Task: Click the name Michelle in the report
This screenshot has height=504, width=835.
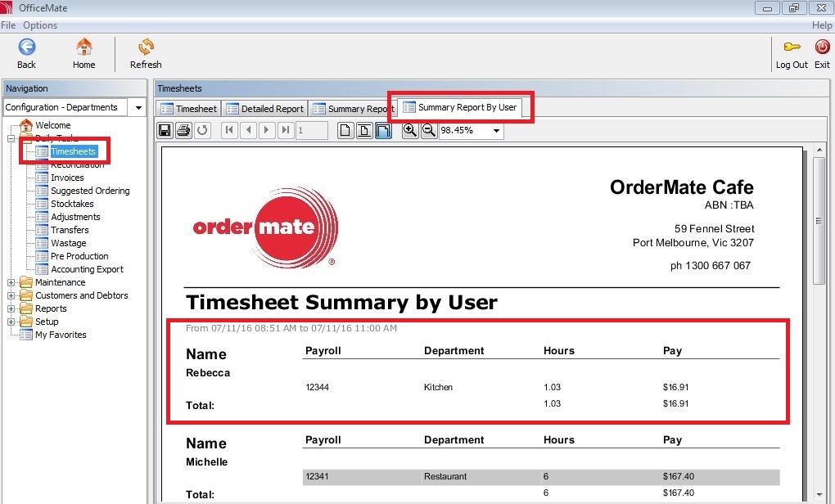Action: pos(206,462)
